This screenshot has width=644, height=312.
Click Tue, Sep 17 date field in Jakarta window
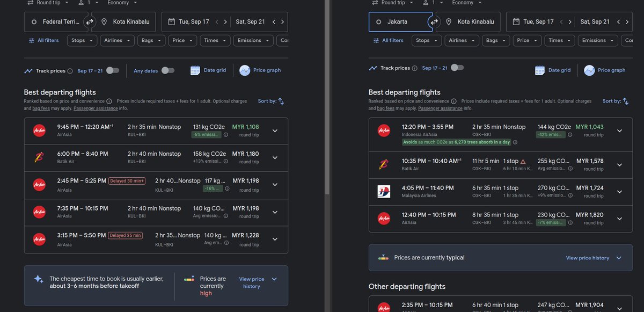coord(540,22)
